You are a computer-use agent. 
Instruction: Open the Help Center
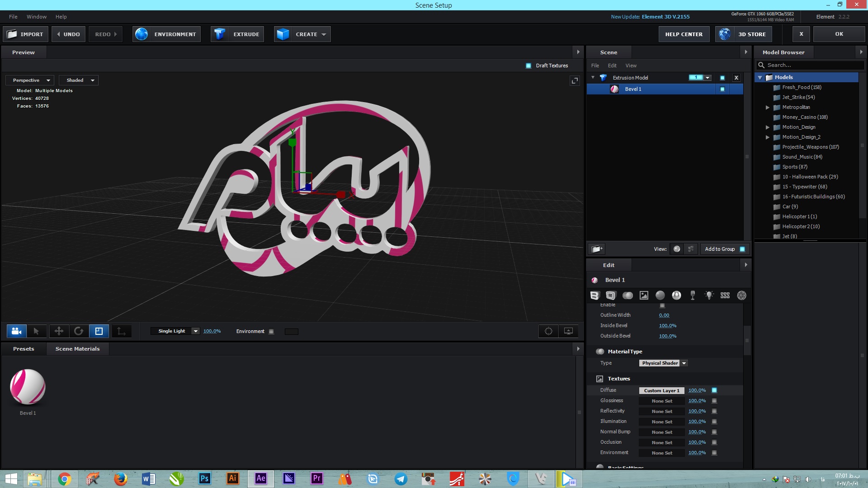pos(684,34)
